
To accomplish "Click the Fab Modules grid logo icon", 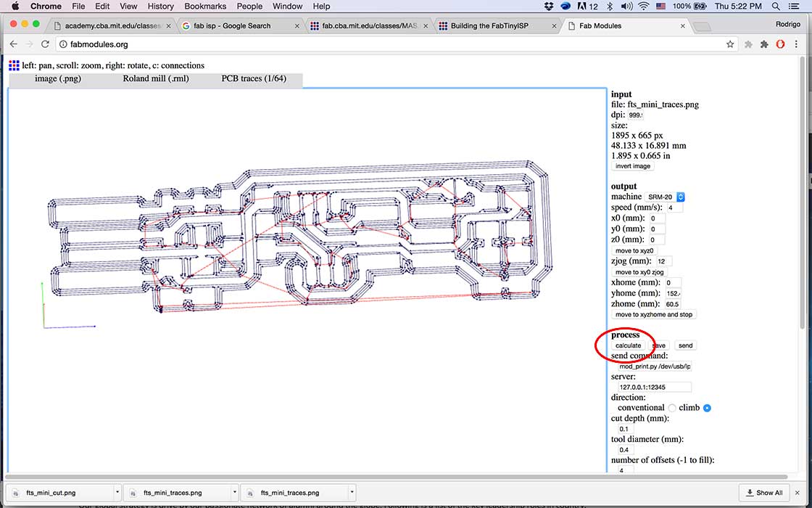I will pos(14,65).
